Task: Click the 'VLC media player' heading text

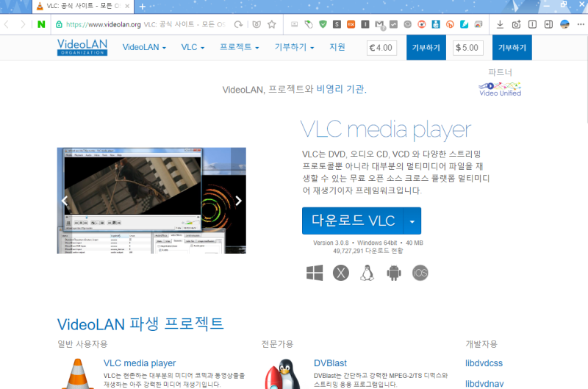Action: coord(385,130)
